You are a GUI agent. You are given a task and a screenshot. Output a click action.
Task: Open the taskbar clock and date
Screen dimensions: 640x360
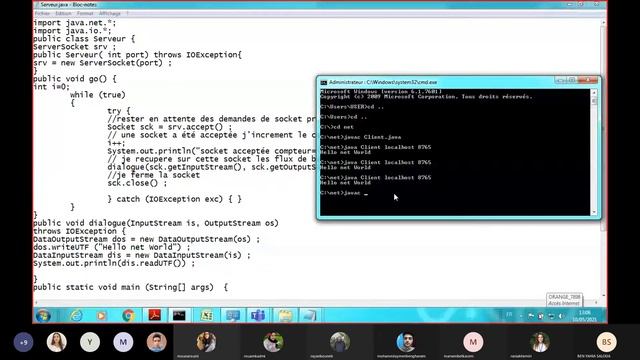(x=584, y=316)
